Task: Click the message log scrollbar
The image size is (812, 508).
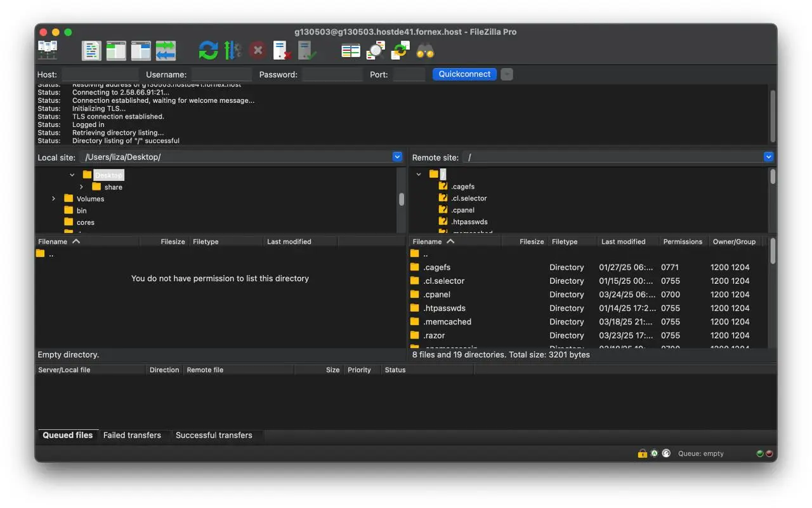Action: pos(773,116)
